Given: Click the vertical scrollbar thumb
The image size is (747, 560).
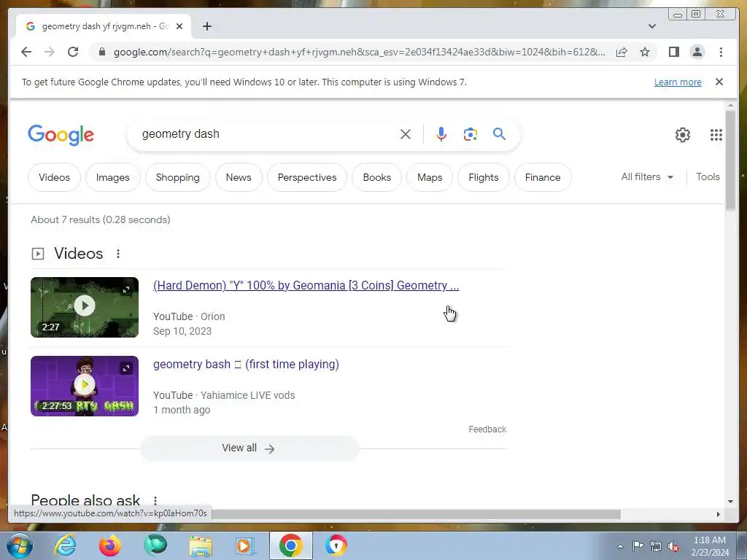Looking at the screenshot, I should pos(730,160).
